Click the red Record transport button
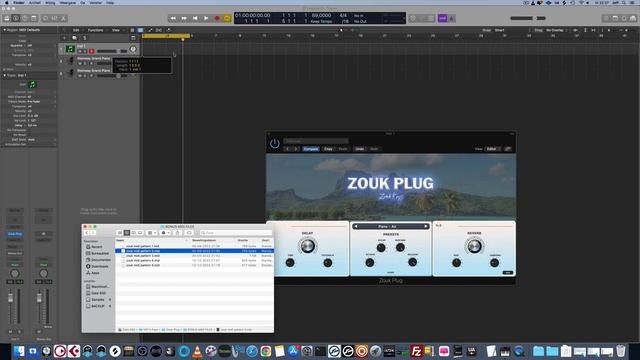 pyautogui.click(x=217, y=18)
